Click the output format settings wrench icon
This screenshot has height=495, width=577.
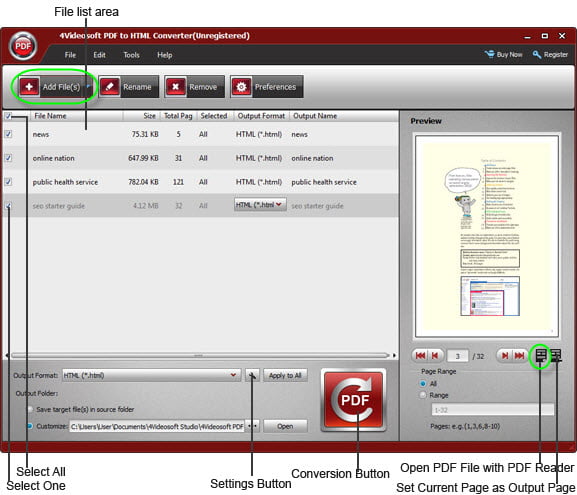(252, 375)
